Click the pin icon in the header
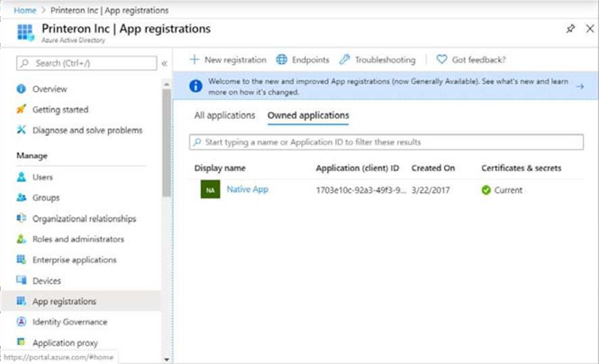This screenshot has width=599, height=364. pyautogui.click(x=569, y=29)
